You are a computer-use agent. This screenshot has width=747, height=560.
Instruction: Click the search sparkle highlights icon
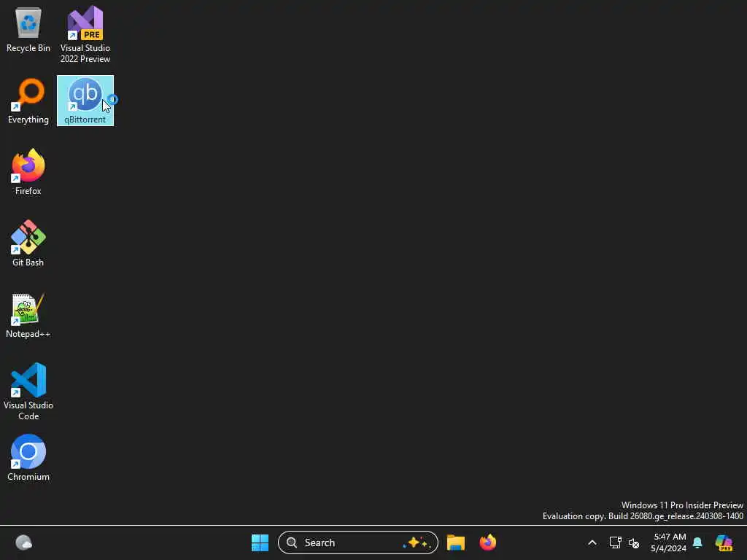tap(417, 542)
